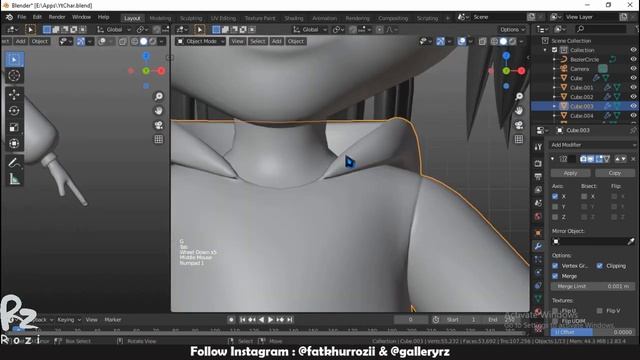This screenshot has width=640, height=360.
Task: Hide Camera in outliner
Action: 633,69
